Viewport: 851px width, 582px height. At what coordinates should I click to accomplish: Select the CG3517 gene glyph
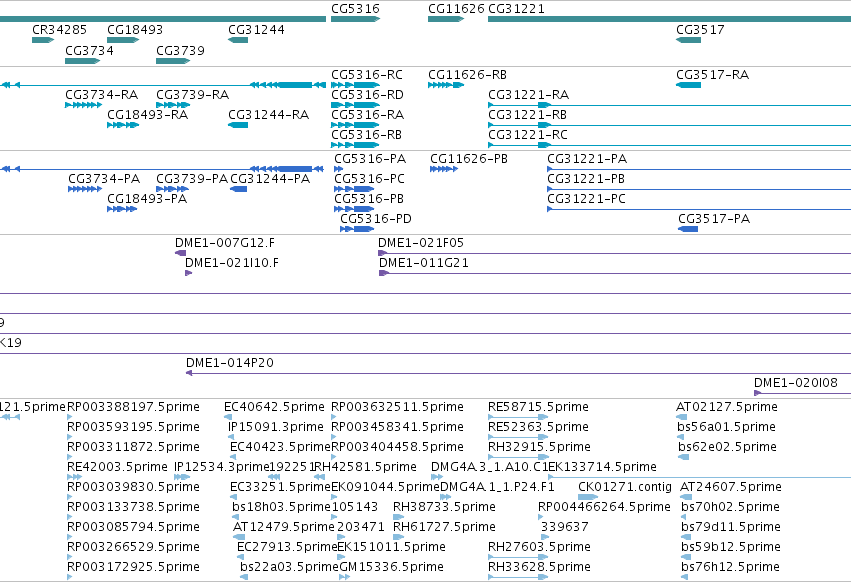pos(688,40)
